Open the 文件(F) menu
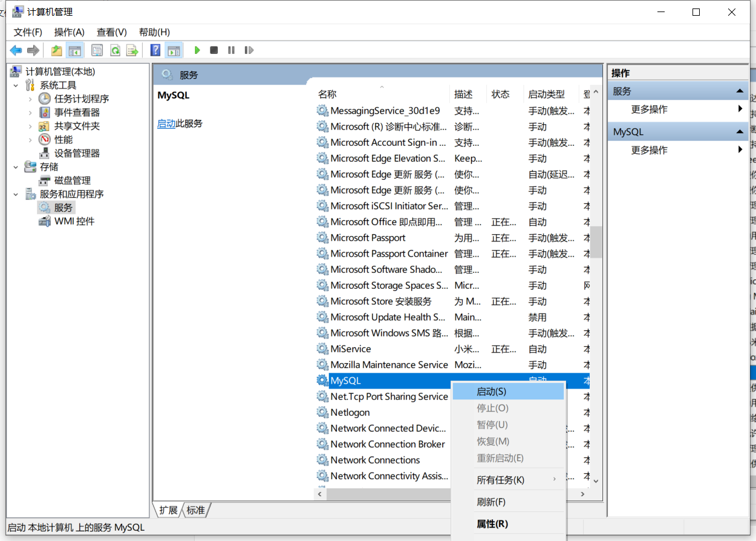The image size is (756, 541). pos(28,32)
